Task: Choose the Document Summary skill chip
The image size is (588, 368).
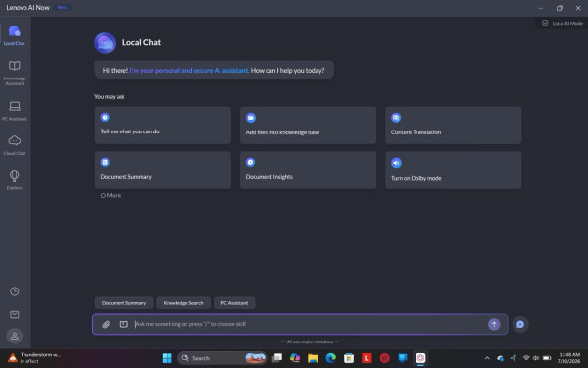Action: (x=123, y=303)
